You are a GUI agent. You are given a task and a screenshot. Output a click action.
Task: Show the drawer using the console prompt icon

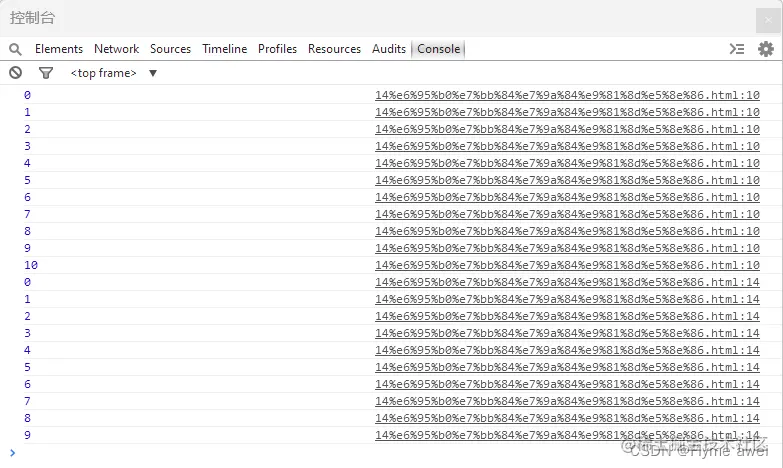(x=737, y=49)
